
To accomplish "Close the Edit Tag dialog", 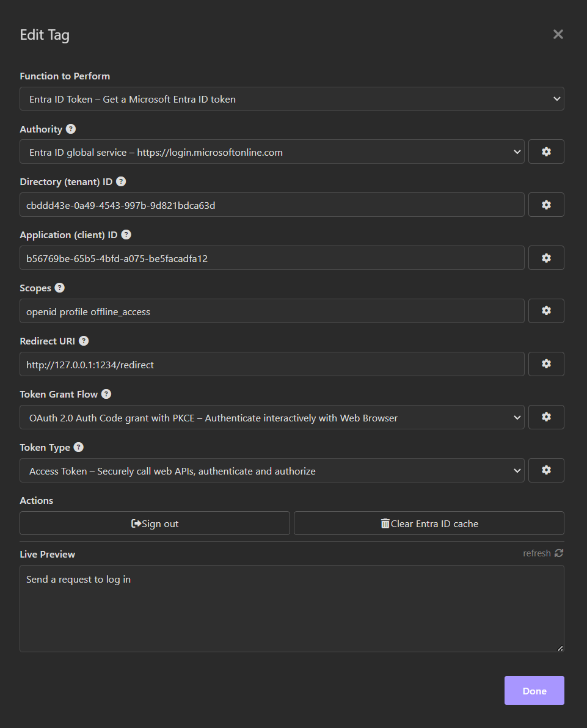I will 558,34.
